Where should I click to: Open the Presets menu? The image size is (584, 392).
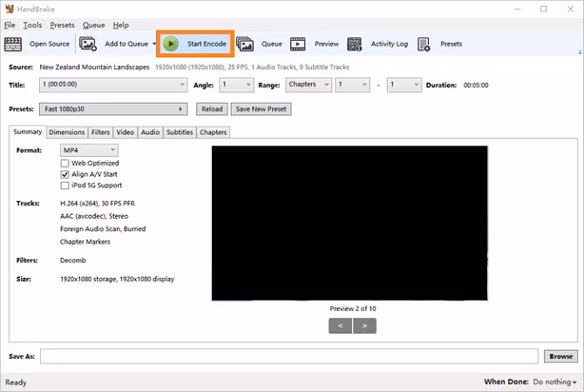[62, 25]
